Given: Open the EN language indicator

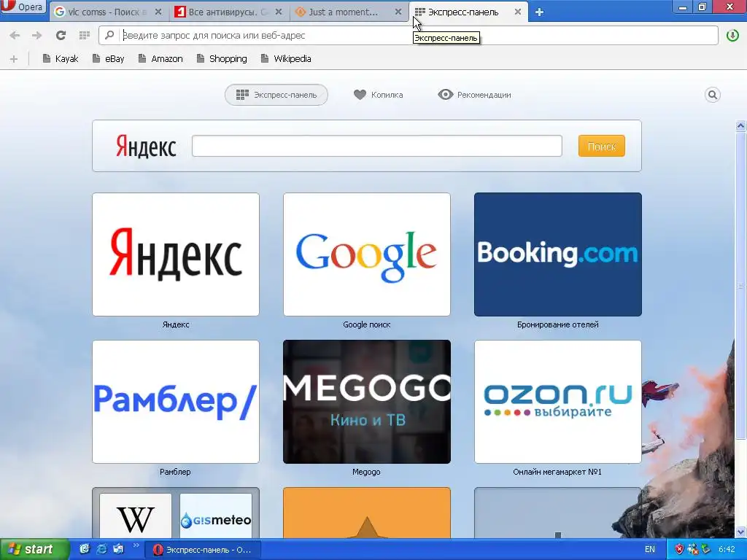Looking at the screenshot, I should (x=650, y=550).
